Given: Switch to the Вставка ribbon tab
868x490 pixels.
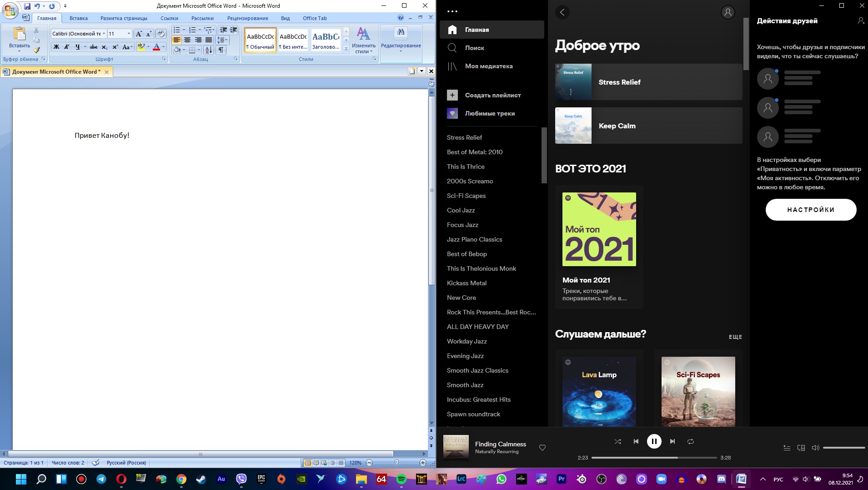Looking at the screenshot, I should point(78,18).
